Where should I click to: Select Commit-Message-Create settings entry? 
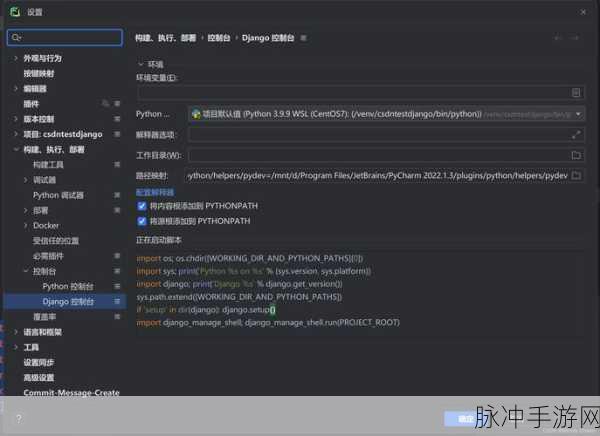(72, 393)
